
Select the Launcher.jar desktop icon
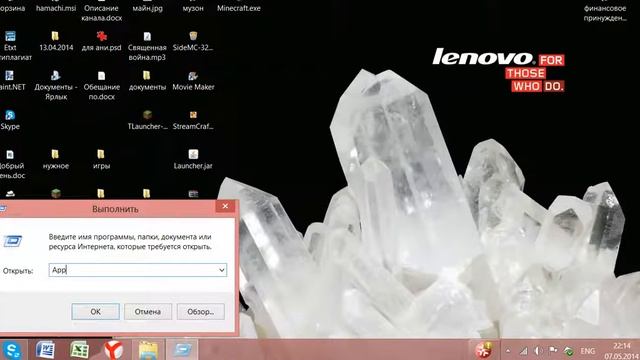(193, 154)
